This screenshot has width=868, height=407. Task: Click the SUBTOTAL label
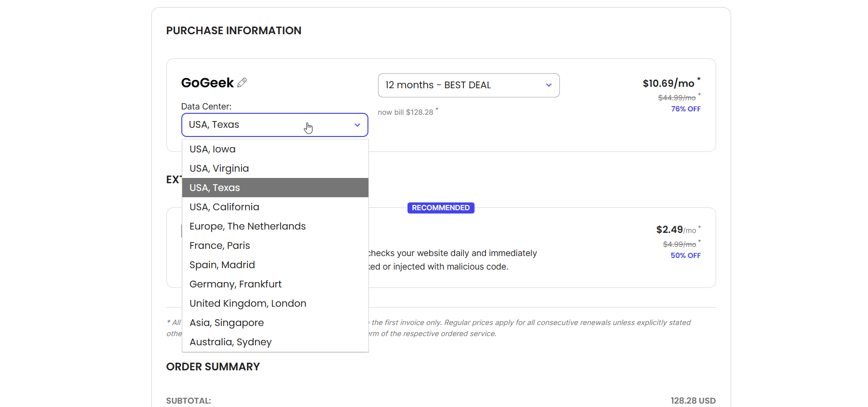pos(189,401)
